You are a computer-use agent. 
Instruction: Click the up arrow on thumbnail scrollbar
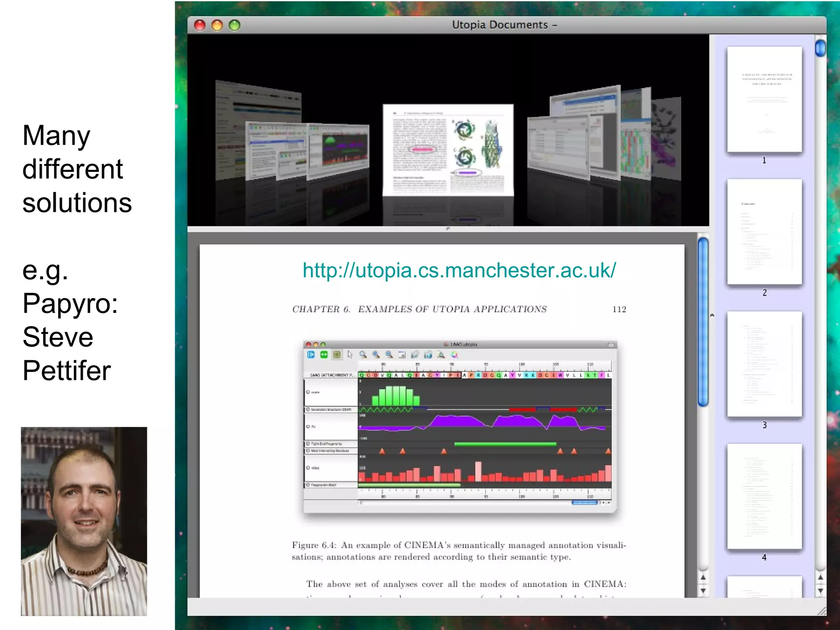[x=820, y=577]
